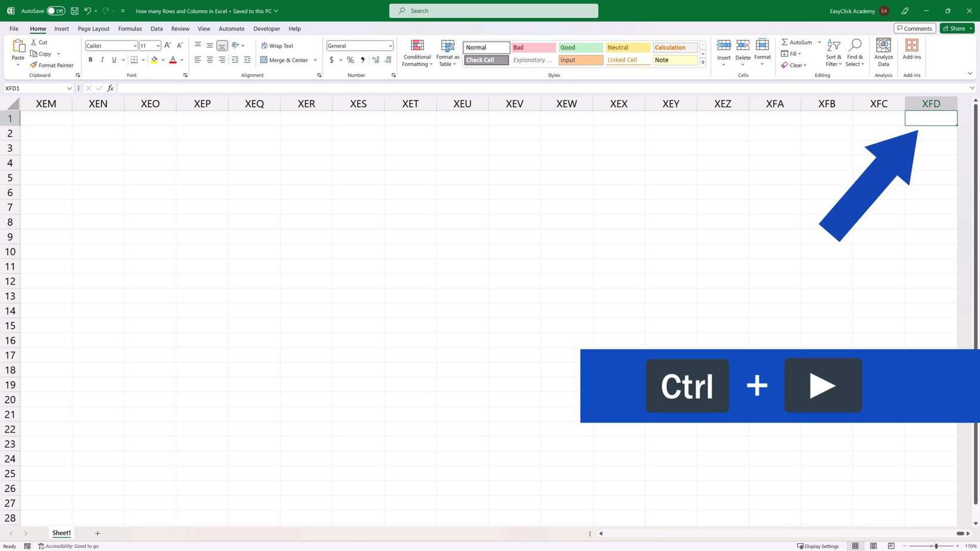Toggle Bold formatting
This screenshot has height=551, width=980.
pyautogui.click(x=91, y=60)
